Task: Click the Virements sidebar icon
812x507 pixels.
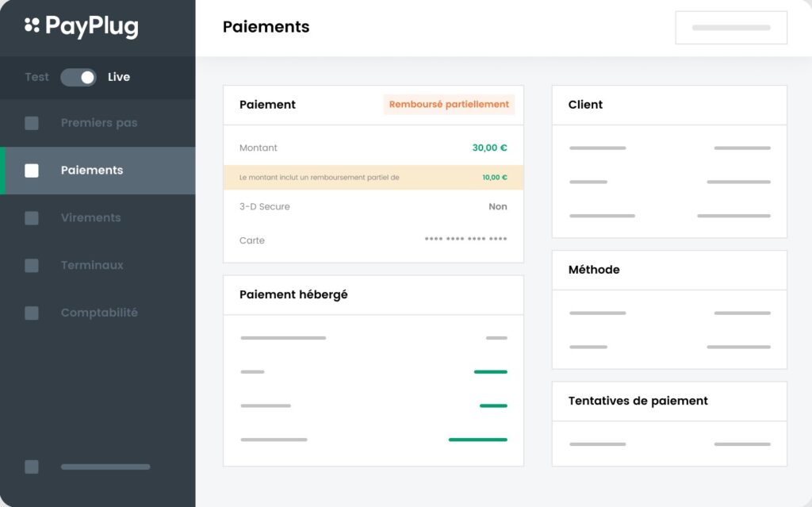Action: [32, 218]
